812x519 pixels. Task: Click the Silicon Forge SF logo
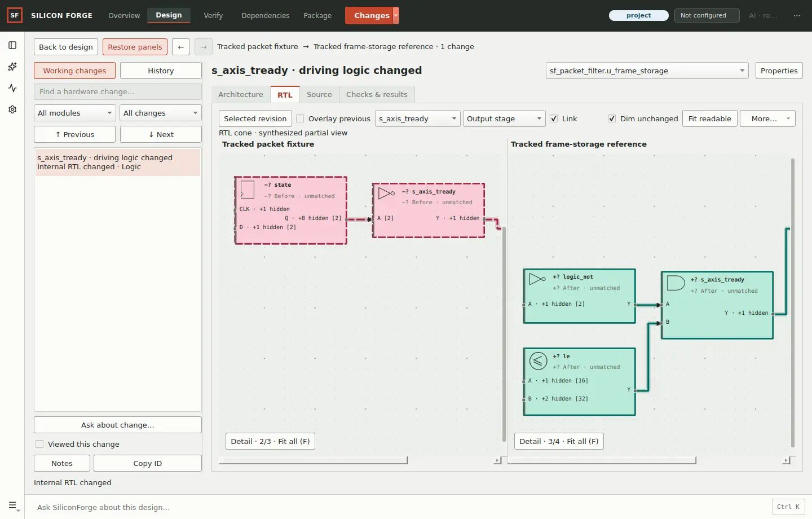(15, 15)
